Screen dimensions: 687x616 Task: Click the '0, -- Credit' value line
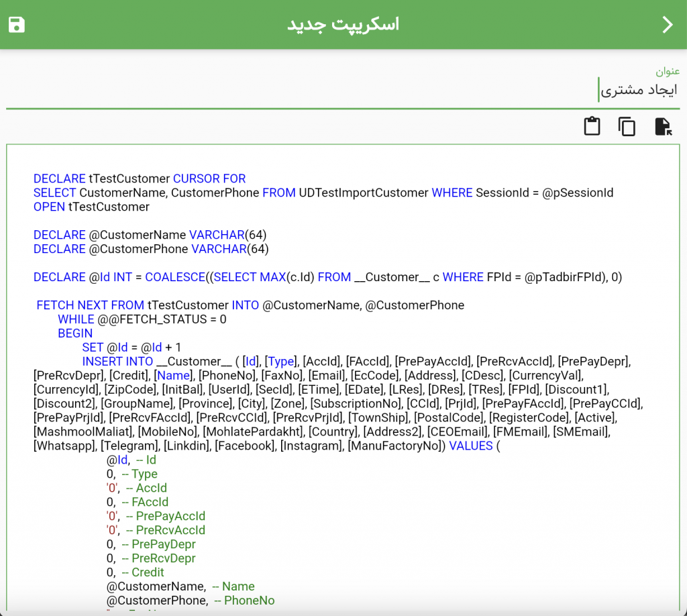[136, 572]
